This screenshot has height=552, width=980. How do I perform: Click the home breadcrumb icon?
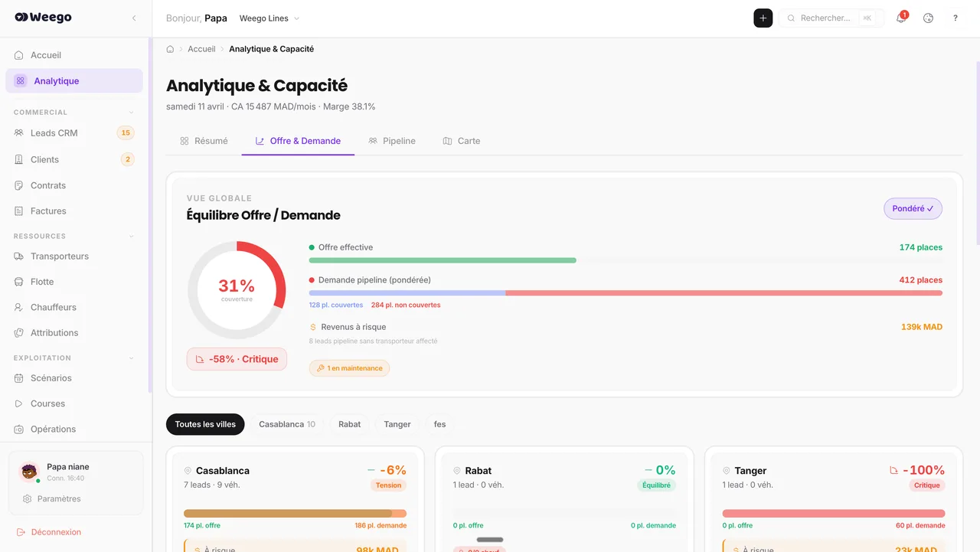click(x=170, y=49)
